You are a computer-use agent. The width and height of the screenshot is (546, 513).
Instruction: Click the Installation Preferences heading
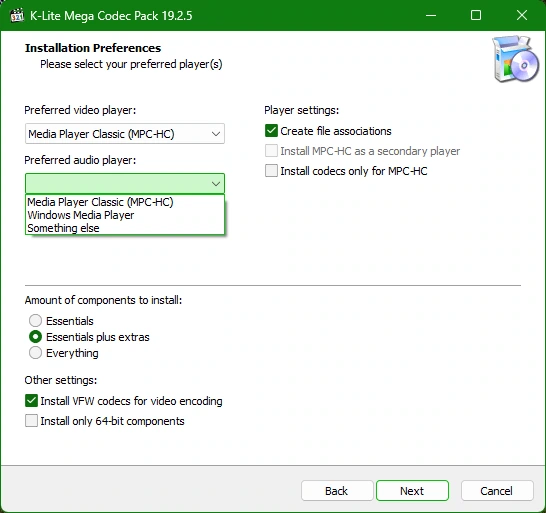point(93,48)
